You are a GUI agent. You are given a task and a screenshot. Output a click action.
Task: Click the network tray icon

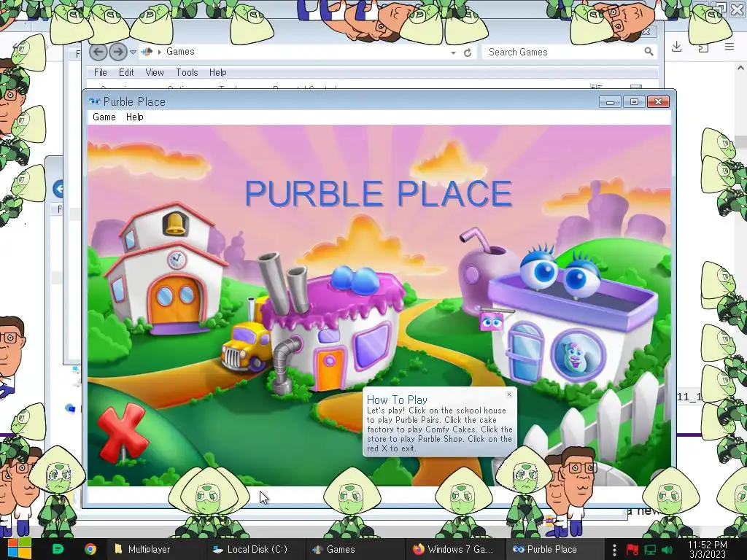pos(650,550)
